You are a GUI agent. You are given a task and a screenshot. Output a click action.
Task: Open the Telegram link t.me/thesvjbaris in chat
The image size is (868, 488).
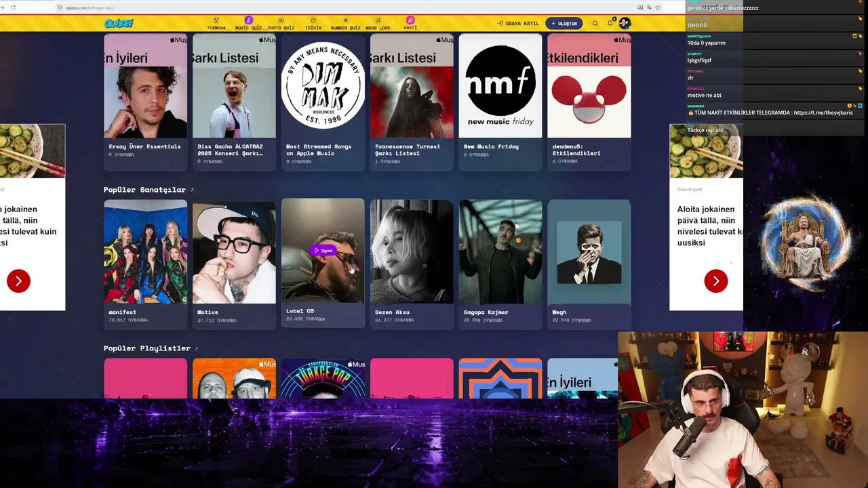pos(823,113)
